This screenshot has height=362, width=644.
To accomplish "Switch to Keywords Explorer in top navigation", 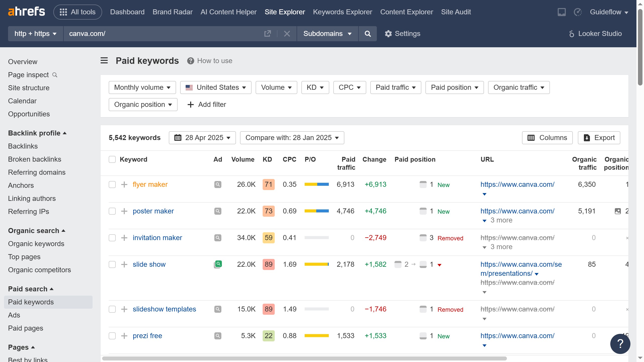I will pyautogui.click(x=342, y=12).
